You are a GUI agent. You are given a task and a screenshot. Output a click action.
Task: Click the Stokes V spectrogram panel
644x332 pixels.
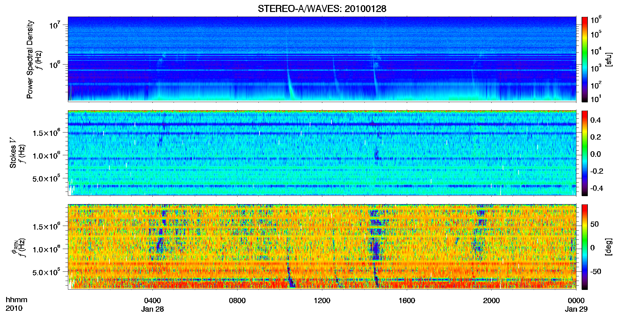[322, 153]
